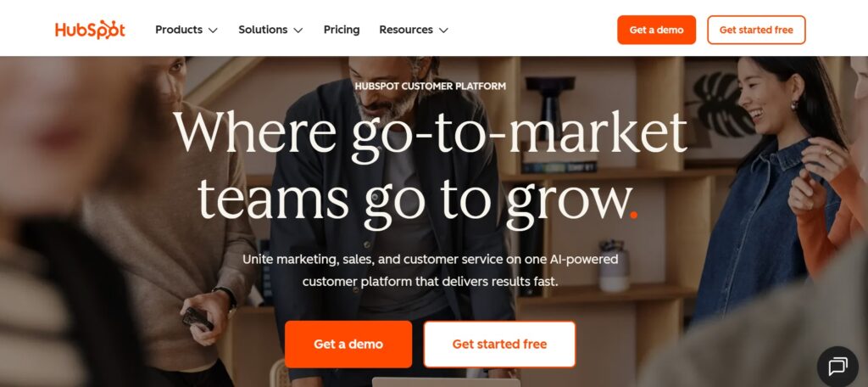
Task: Open the chat widget bubble icon
Action: [x=837, y=367]
